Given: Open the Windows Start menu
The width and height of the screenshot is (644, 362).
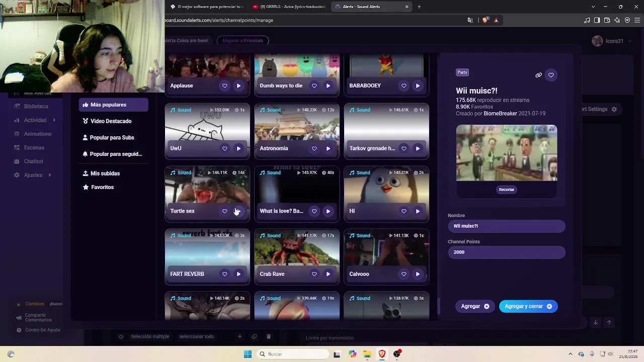Looking at the screenshot, I should coord(248,354).
